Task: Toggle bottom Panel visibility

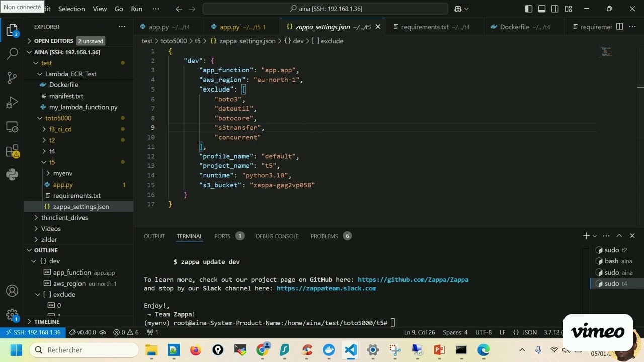Action: [x=542, y=9]
